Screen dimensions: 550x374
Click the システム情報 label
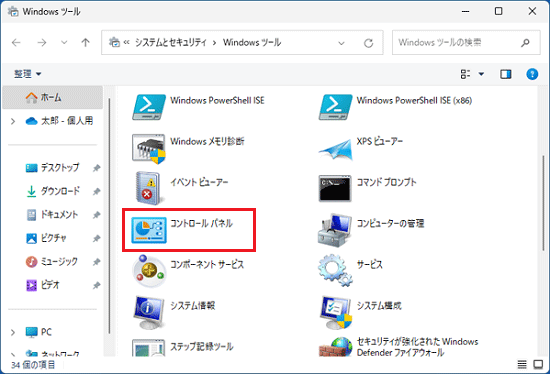pos(193,306)
